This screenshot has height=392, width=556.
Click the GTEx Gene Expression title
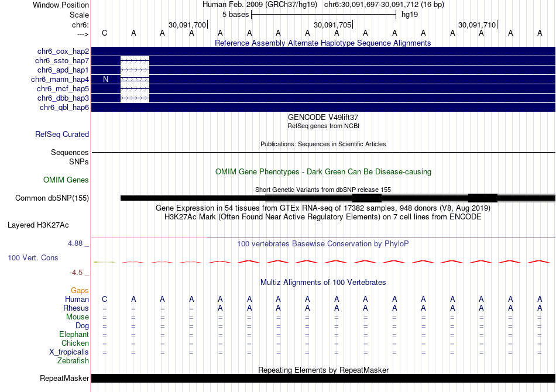323,208
